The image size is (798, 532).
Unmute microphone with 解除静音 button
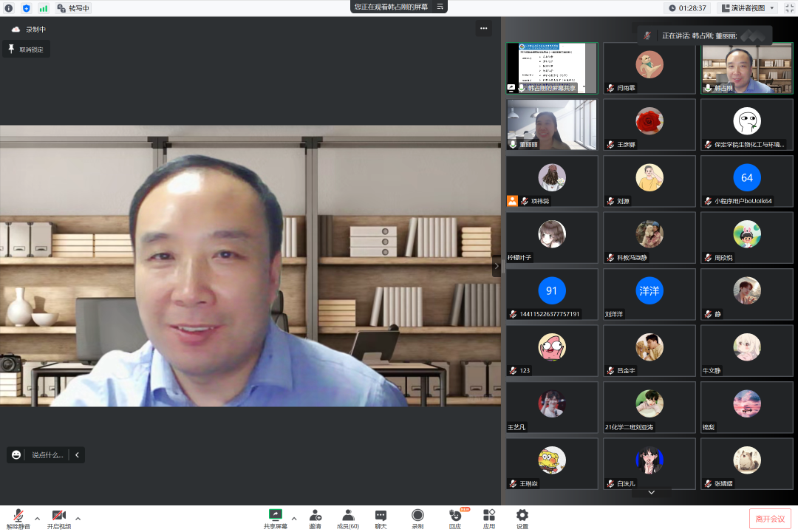18,516
